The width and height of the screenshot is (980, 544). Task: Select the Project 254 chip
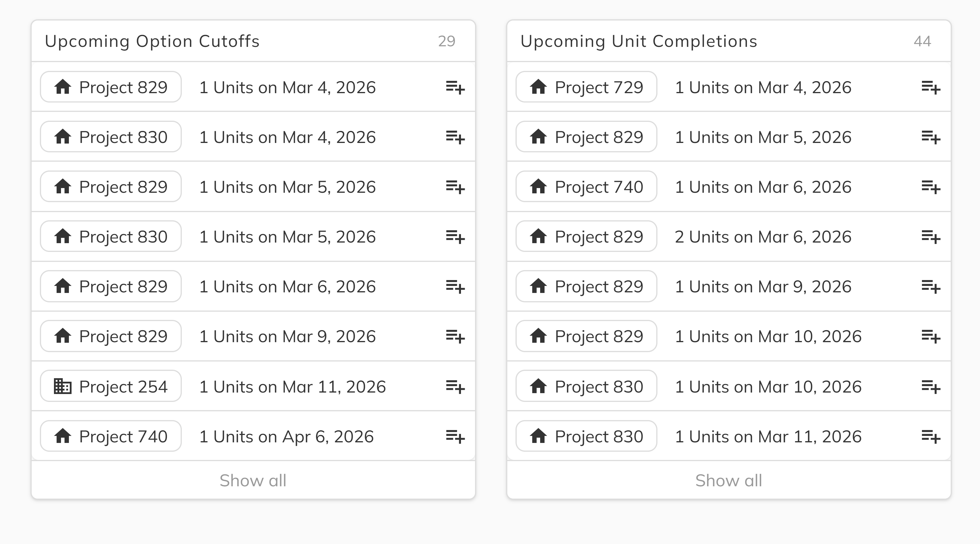point(110,386)
